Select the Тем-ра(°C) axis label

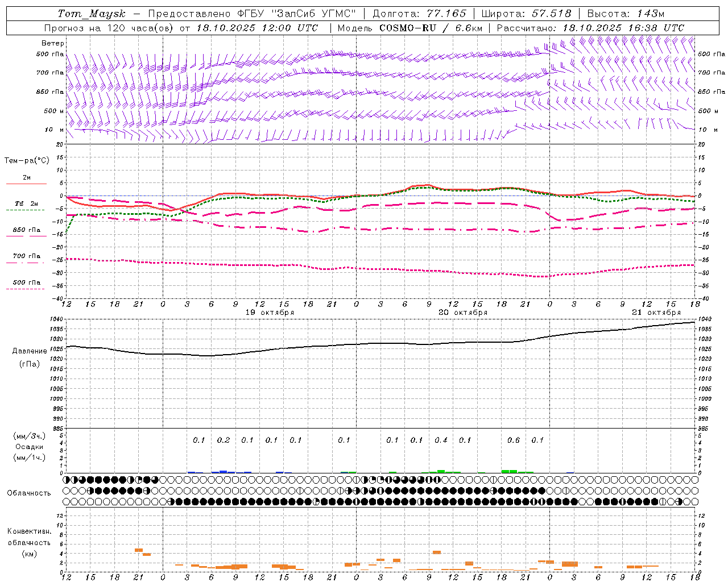click(x=27, y=161)
